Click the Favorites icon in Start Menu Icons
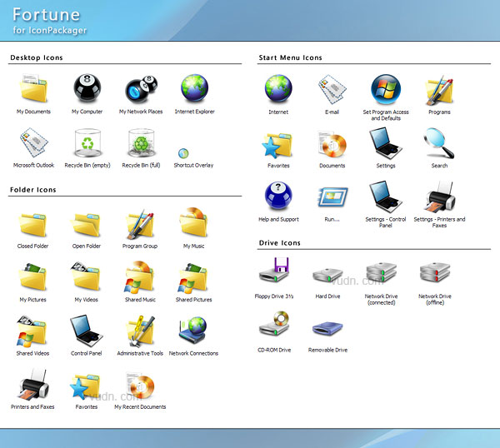This screenshot has height=448, width=500. coord(277,146)
